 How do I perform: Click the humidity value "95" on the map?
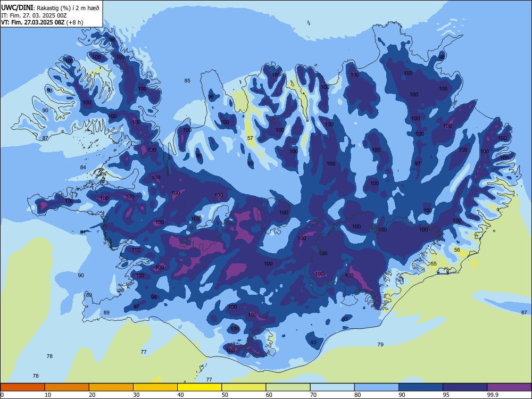[x=250, y=164]
